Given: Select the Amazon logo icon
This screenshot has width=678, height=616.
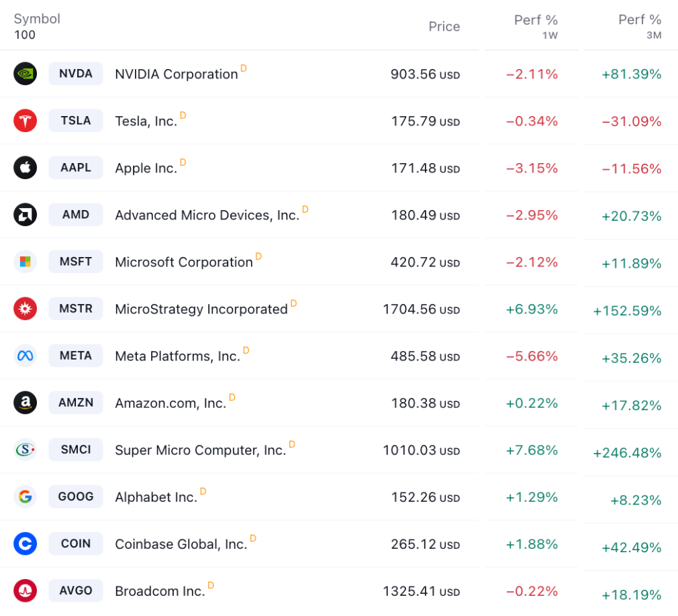Looking at the screenshot, I should pos(25,403).
